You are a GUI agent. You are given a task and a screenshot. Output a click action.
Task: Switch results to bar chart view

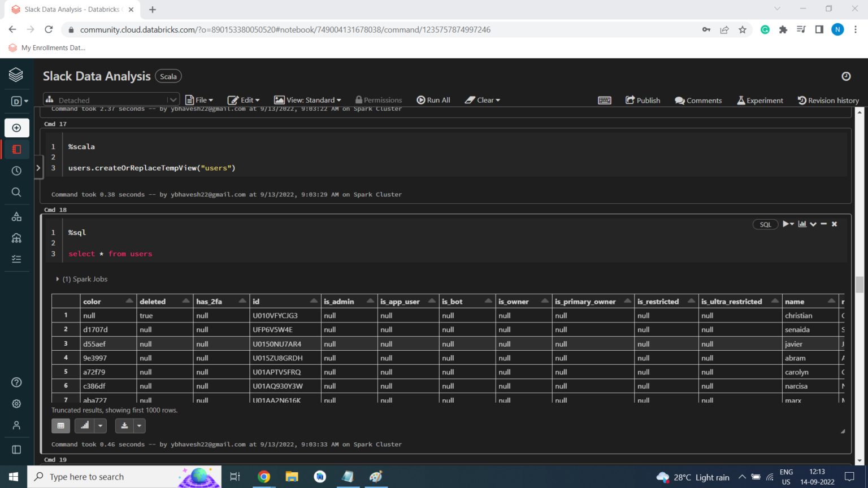point(85,425)
